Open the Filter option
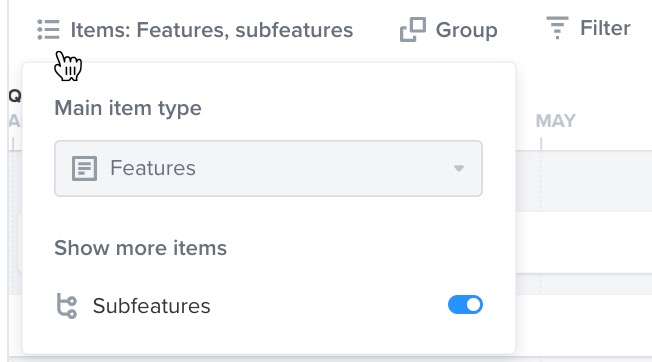This screenshot has height=362, width=652. pyautogui.click(x=588, y=28)
